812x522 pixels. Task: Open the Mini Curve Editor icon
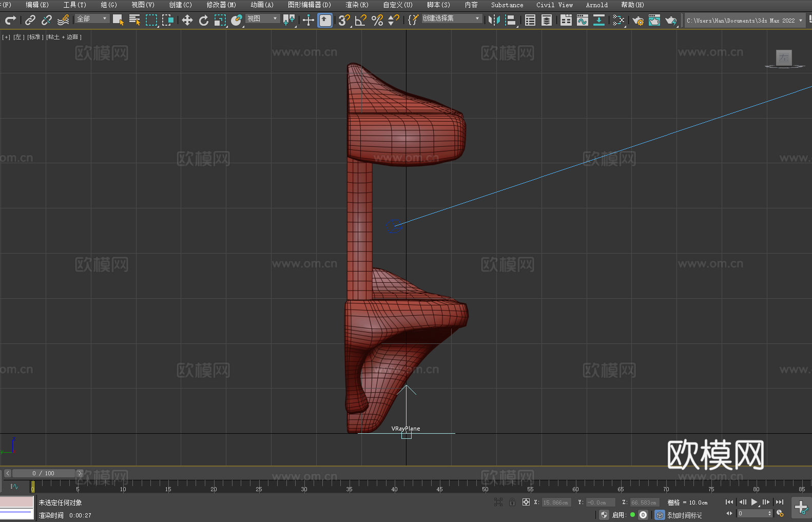pyautogui.click(x=14, y=486)
